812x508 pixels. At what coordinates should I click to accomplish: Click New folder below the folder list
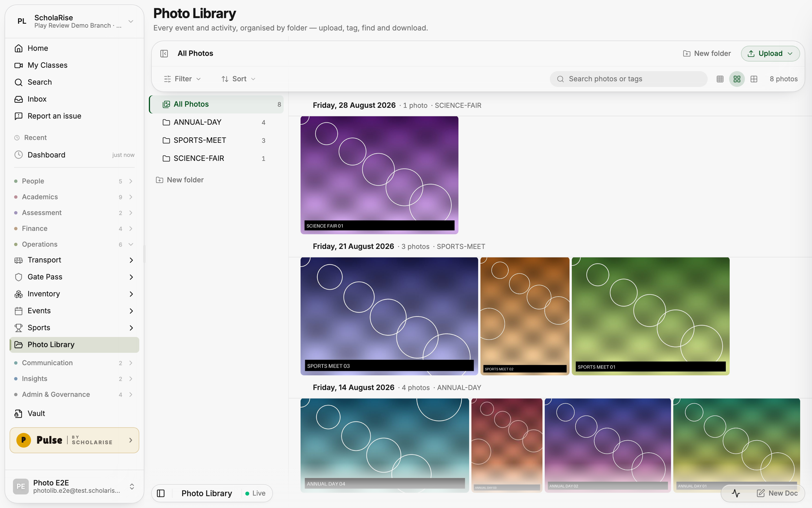(x=180, y=180)
